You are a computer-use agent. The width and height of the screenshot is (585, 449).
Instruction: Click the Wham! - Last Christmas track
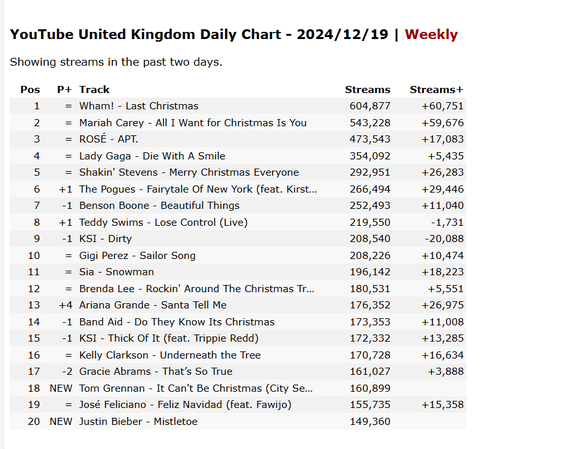[x=138, y=106]
